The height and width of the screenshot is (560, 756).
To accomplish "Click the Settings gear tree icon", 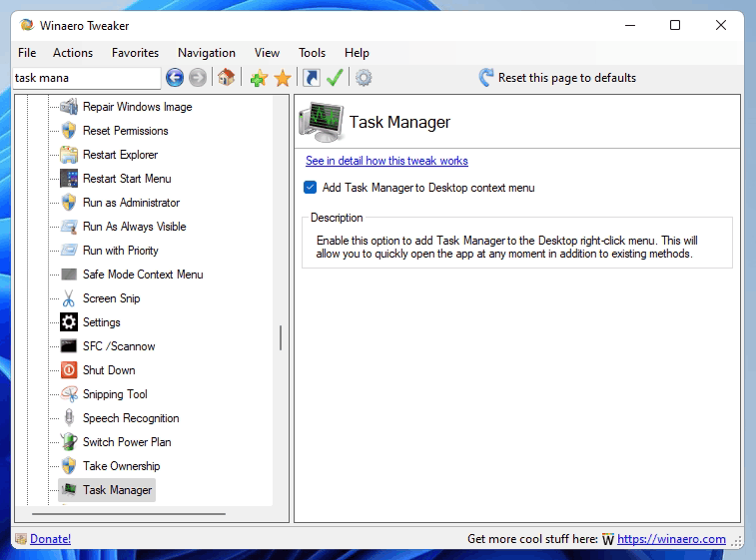I will [x=69, y=322].
